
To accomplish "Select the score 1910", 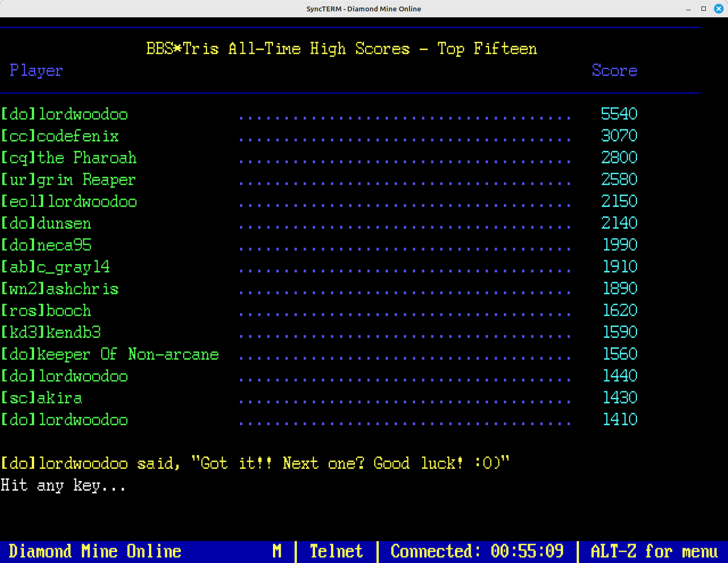I will pyautogui.click(x=620, y=267).
